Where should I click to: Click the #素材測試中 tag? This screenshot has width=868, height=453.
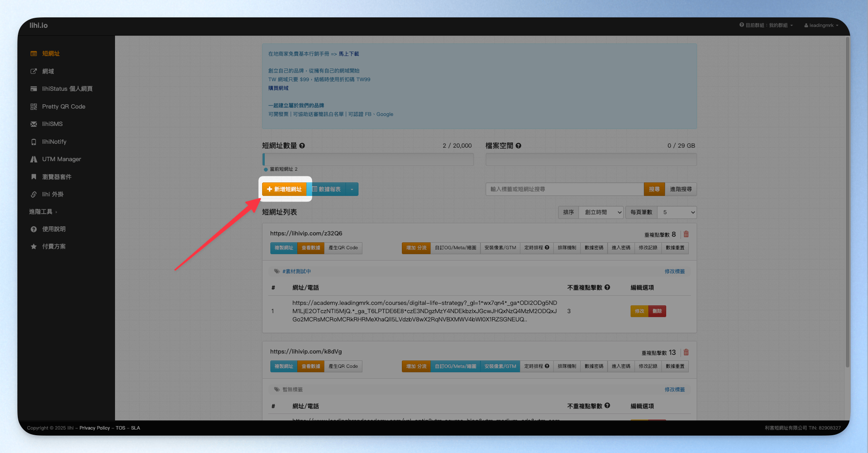(x=296, y=271)
